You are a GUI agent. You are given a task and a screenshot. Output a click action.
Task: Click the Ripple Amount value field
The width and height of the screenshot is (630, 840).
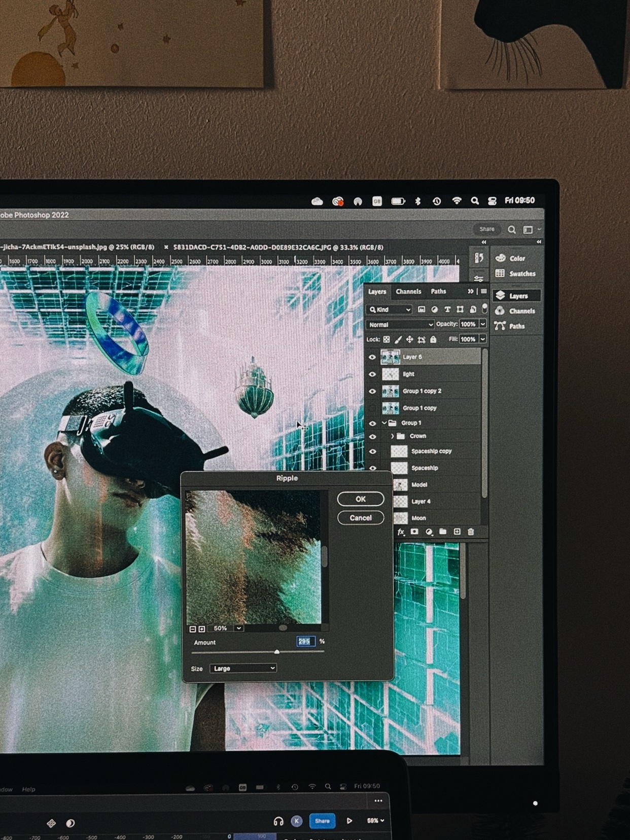pos(305,642)
